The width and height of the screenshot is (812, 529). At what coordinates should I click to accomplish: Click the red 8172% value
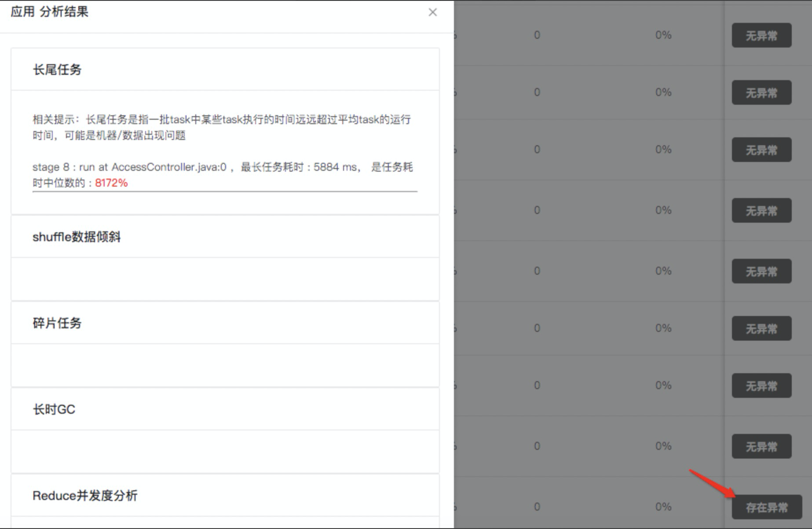pos(111,183)
